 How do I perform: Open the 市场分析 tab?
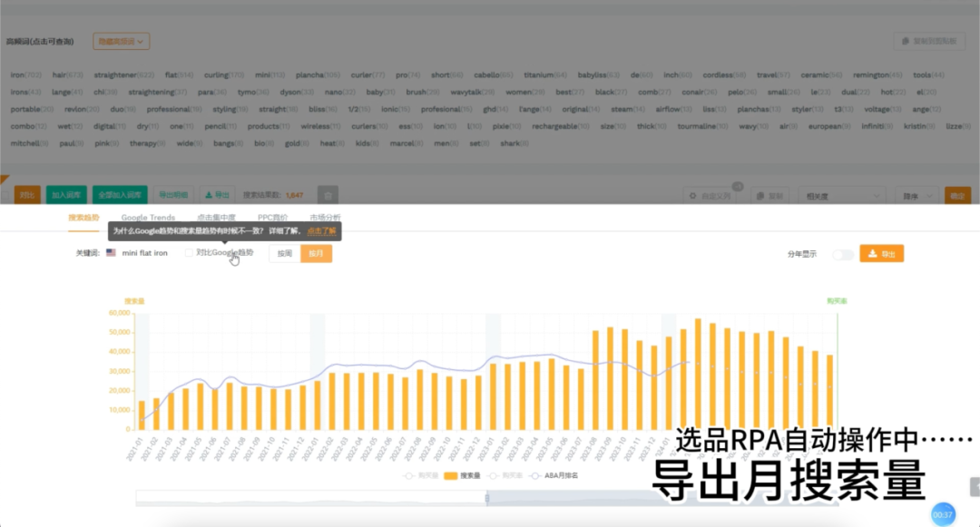click(x=326, y=217)
